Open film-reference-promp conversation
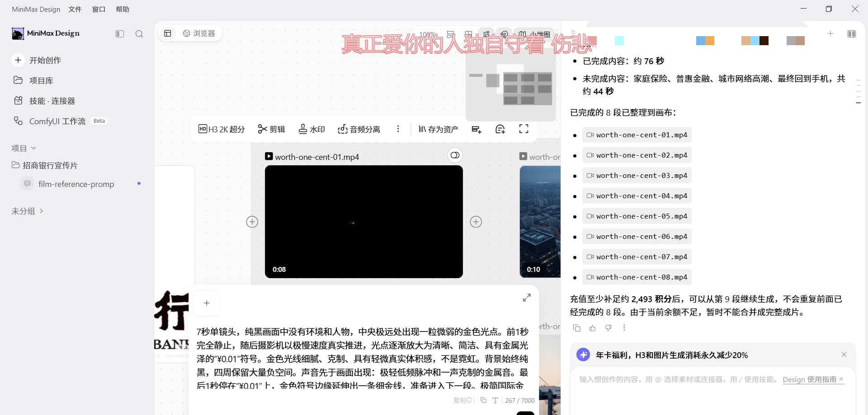Viewport: 868px width, 415px height. tap(76, 184)
